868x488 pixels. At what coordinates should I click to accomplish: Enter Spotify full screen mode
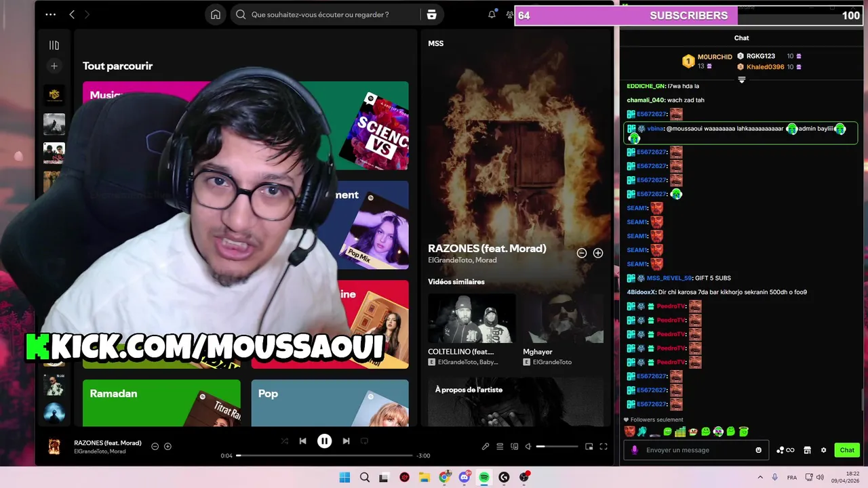[x=604, y=446]
